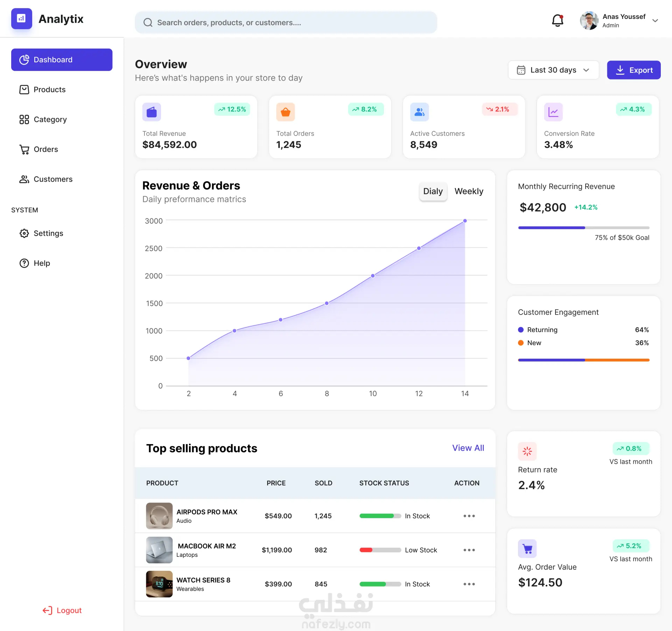Click the Export button
The image size is (672, 631).
(633, 70)
